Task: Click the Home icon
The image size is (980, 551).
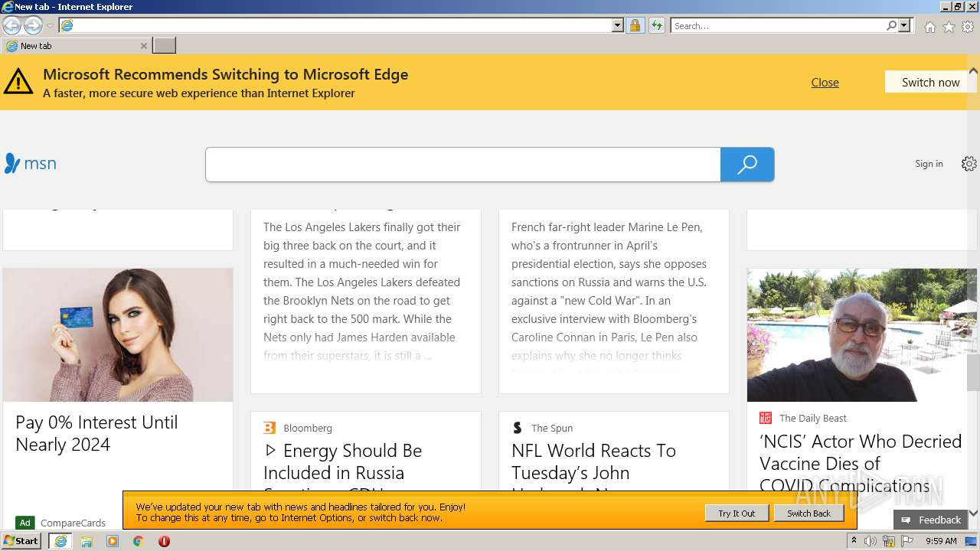Action: 929,28
